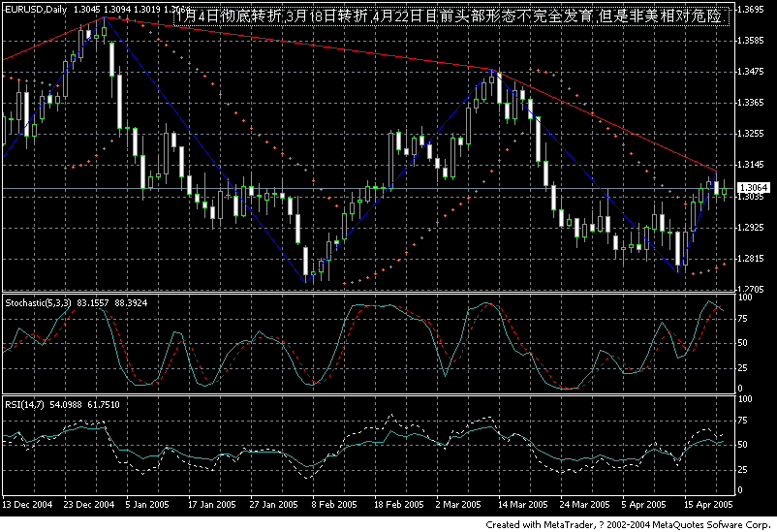
Task: Click the open price 1.3045 in header
Action: tap(86, 10)
